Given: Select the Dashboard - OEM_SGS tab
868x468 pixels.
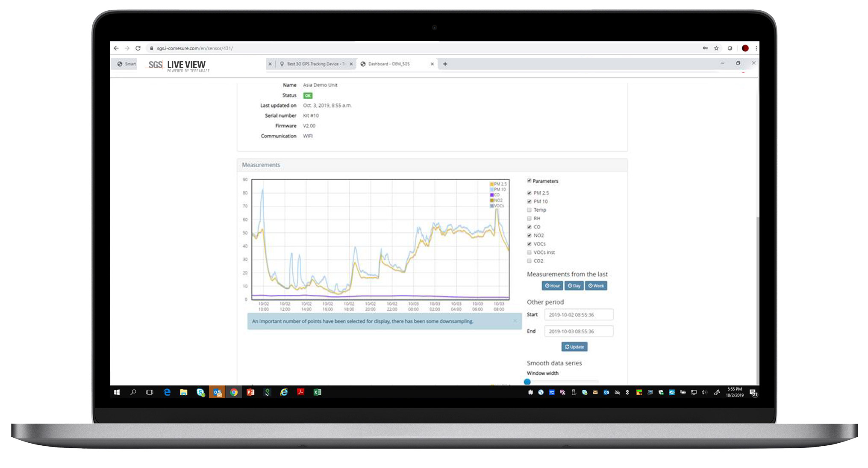Looking at the screenshot, I should [x=389, y=64].
